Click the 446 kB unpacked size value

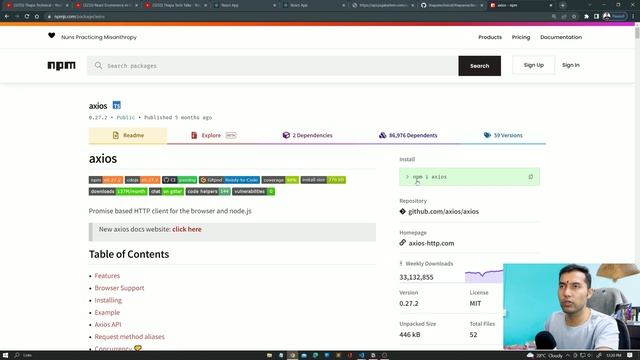pos(410,334)
